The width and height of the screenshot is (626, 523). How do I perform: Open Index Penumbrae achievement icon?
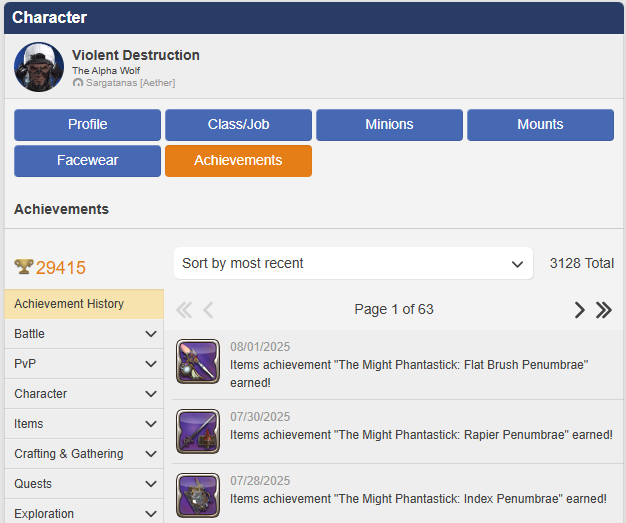pyautogui.click(x=198, y=495)
